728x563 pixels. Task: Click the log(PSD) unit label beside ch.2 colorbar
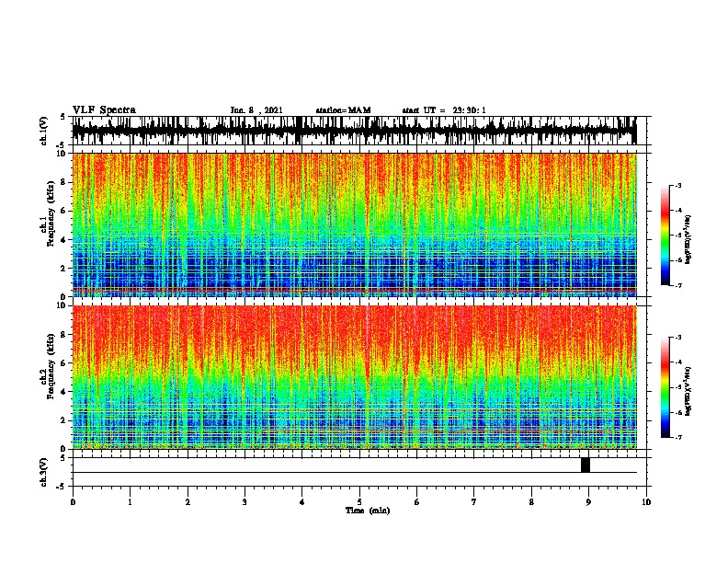pos(688,391)
